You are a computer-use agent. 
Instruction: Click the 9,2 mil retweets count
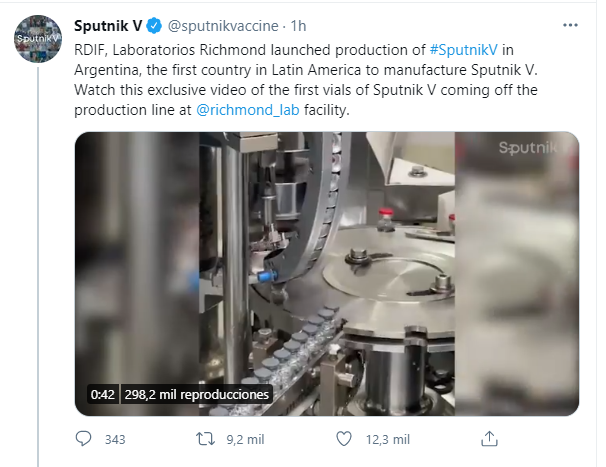pyautogui.click(x=243, y=439)
